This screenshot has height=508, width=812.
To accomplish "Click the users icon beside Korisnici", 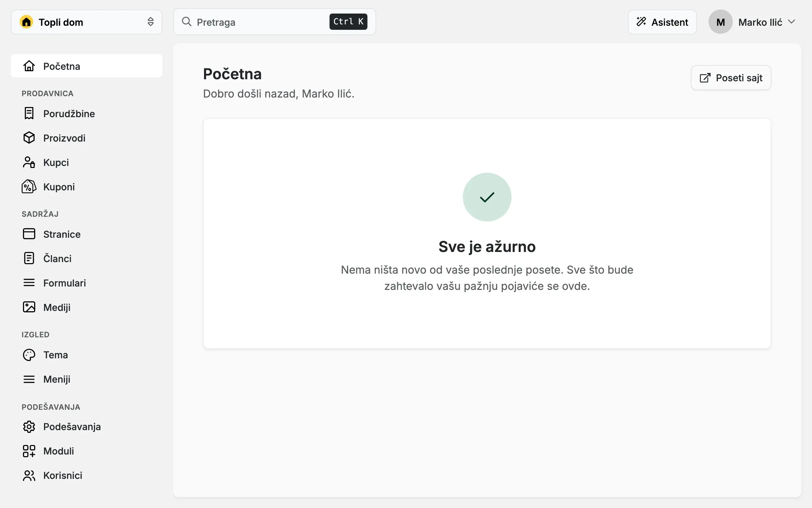I will tap(29, 475).
